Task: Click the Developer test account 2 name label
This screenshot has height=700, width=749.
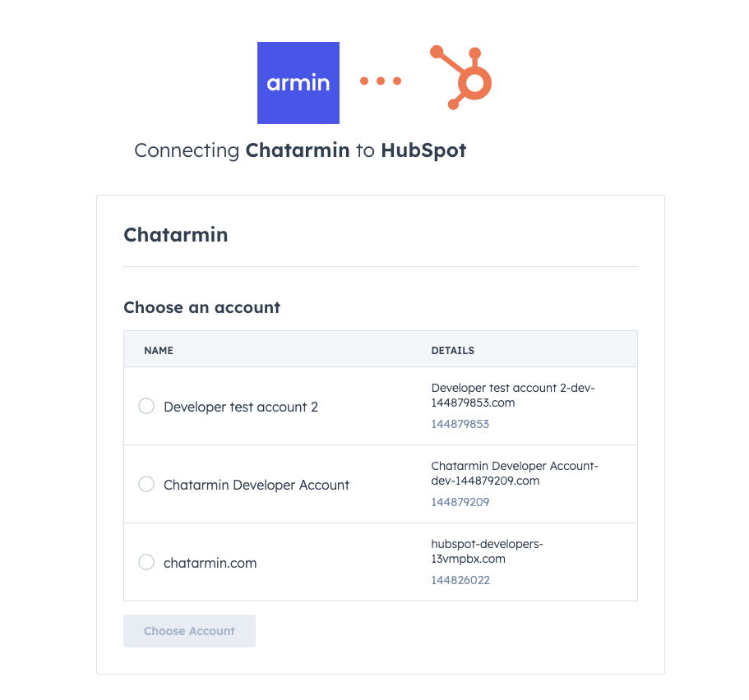Action: 241,407
